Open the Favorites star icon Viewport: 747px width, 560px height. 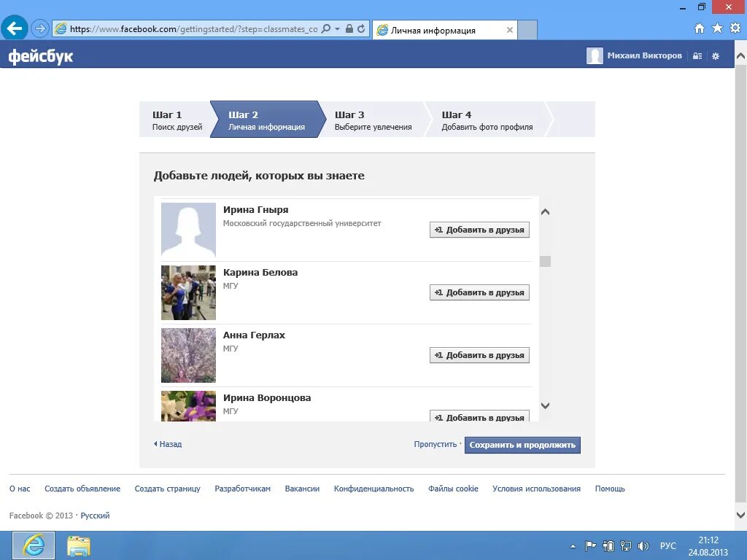[717, 27]
